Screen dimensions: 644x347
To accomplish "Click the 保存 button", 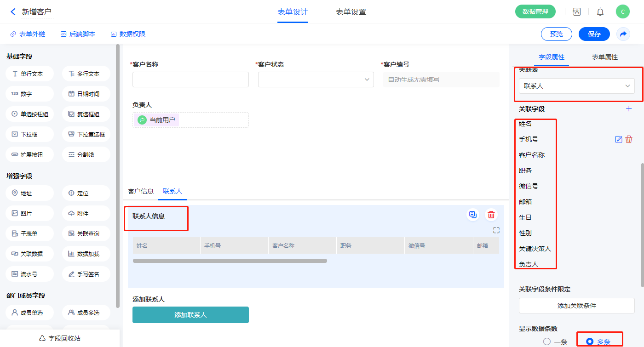I will pyautogui.click(x=594, y=34).
